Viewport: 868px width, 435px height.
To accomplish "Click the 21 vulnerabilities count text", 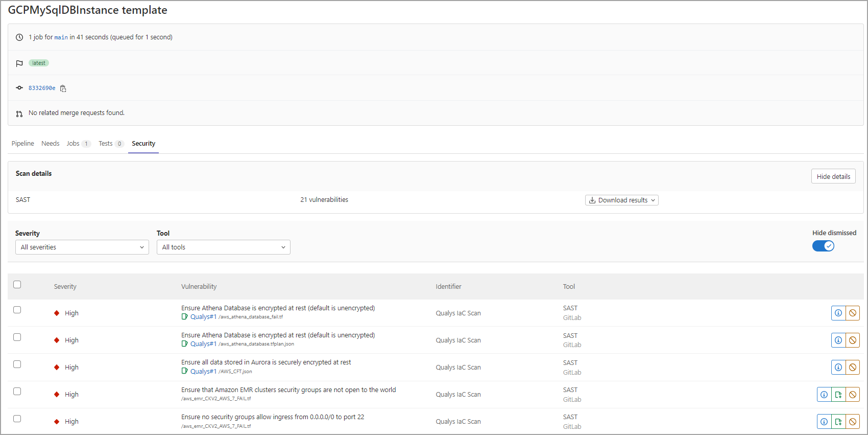I will point(324,200).
